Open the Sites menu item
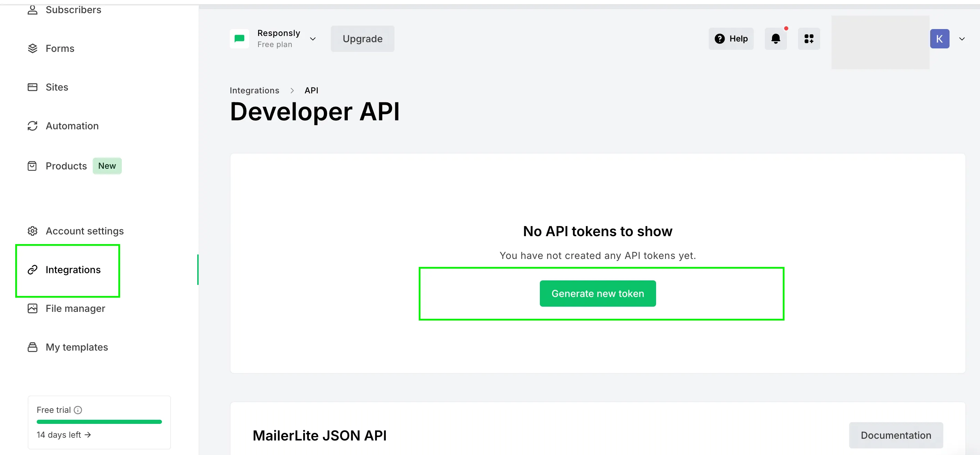This screenshot has width=980, height=455. 57,87
